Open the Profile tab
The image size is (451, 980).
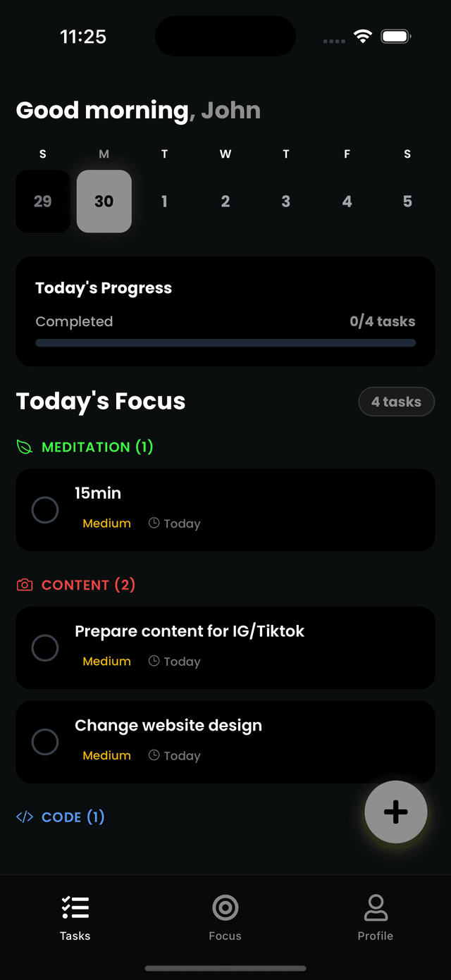pyautogui.click(x=375, y=916)
